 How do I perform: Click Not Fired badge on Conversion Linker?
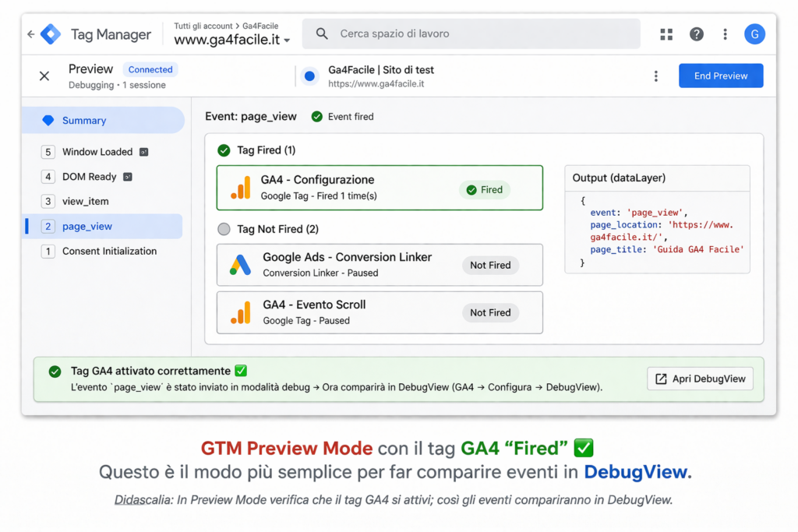pyautogui.click(x=490, y=265)
